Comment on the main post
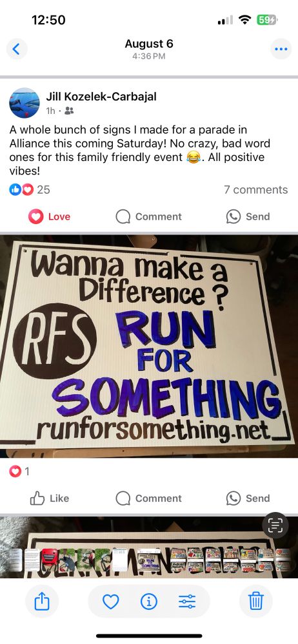The width and height of the screenshot is (298, 644). tap(148, 216)
